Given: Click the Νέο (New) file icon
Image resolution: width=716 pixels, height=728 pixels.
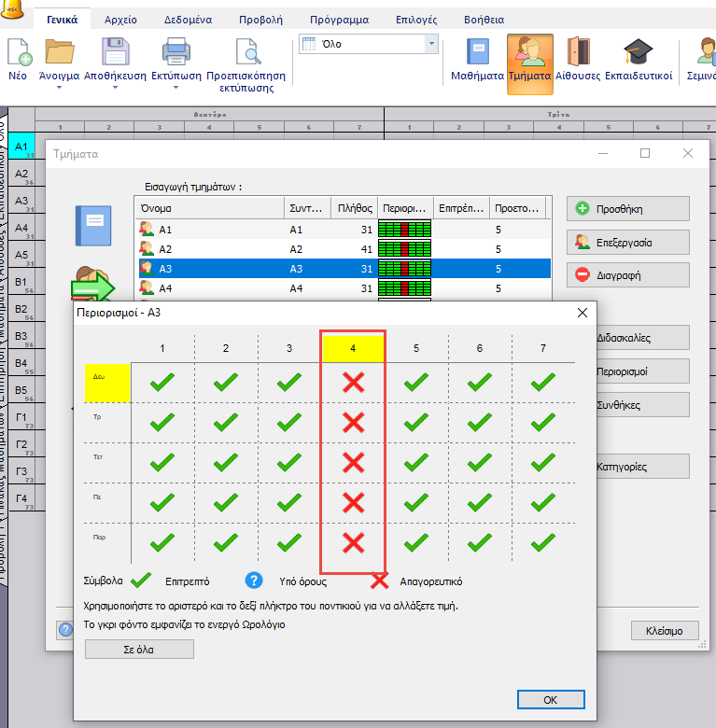Looking at the screenshot, I should [x=17, y=54].
